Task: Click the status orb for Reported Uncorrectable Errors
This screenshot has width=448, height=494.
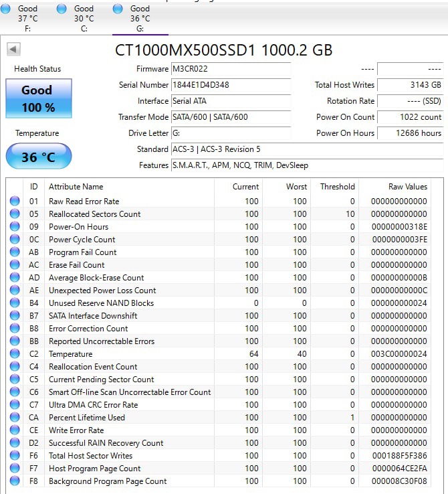Action: tap(15, 341)
